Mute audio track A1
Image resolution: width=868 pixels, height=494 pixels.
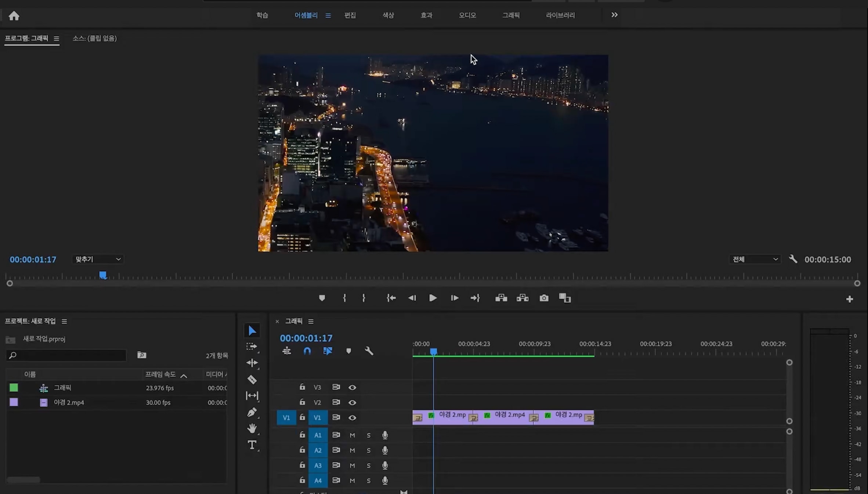pos(352,435)
